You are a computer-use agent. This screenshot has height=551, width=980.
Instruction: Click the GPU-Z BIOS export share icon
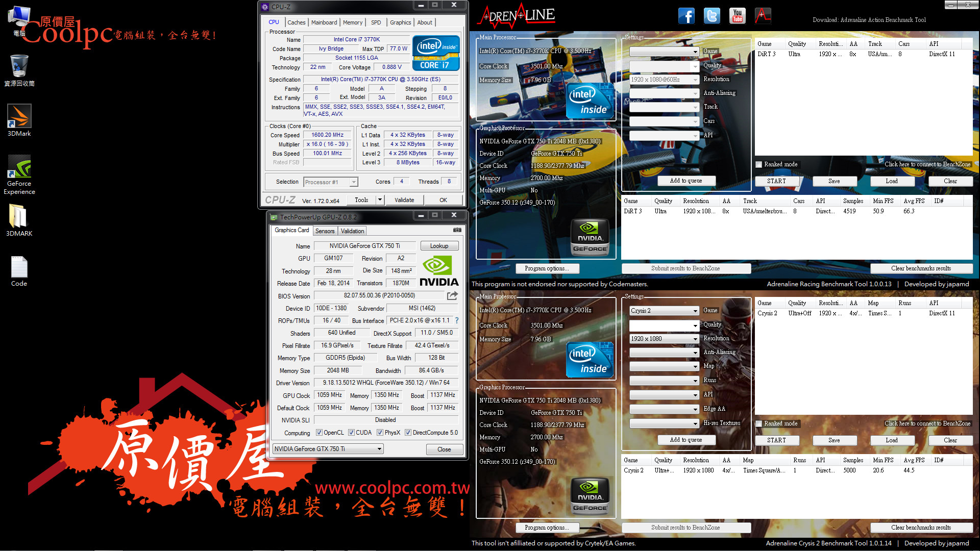click(452, 295)
